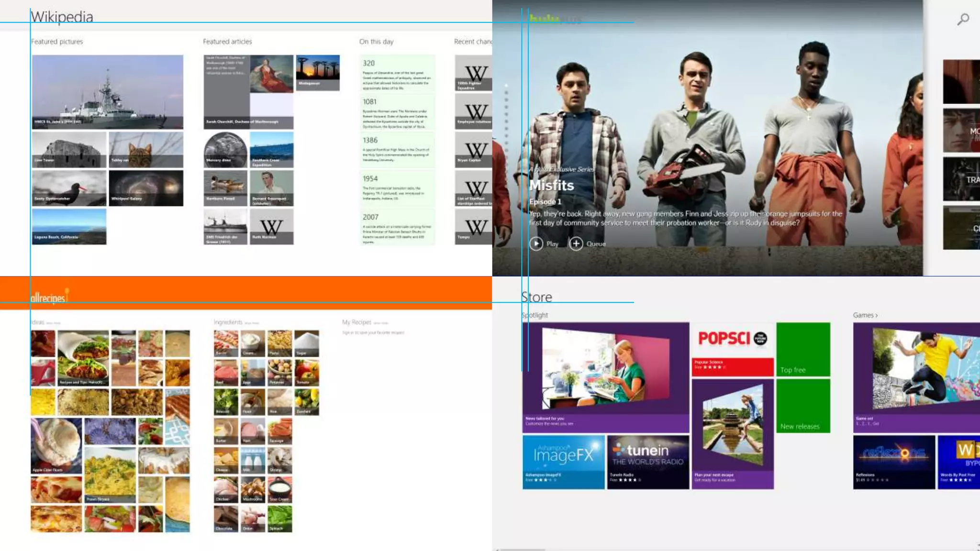Open the Featured pictures section header
The image size is (980, 551).
pos(57,42)
